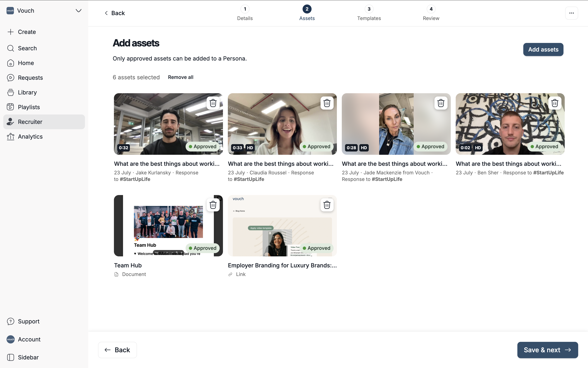Remove the Team Hub document via trash icon
This screenshot has height=368, width=588.
(213, 205)
